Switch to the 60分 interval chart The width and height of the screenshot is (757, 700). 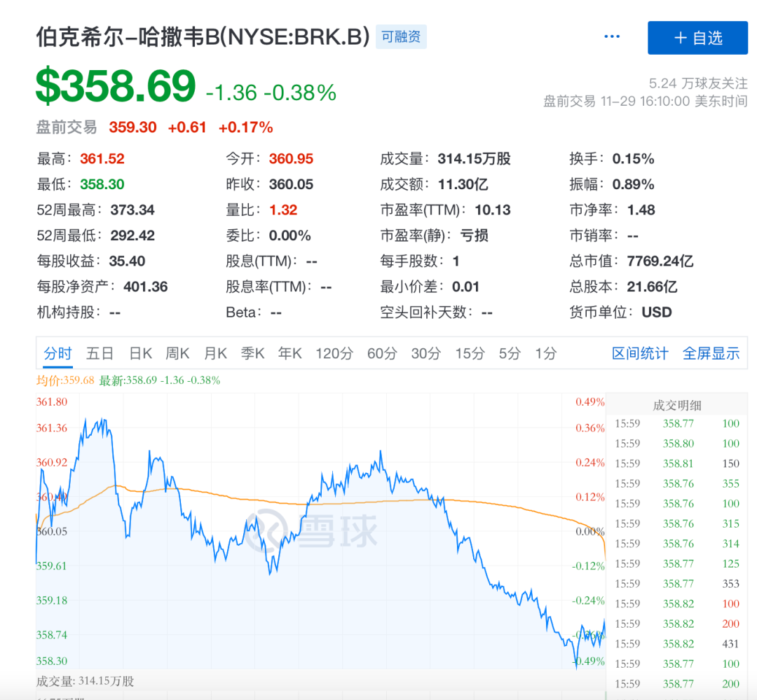[x=381, y=354]
